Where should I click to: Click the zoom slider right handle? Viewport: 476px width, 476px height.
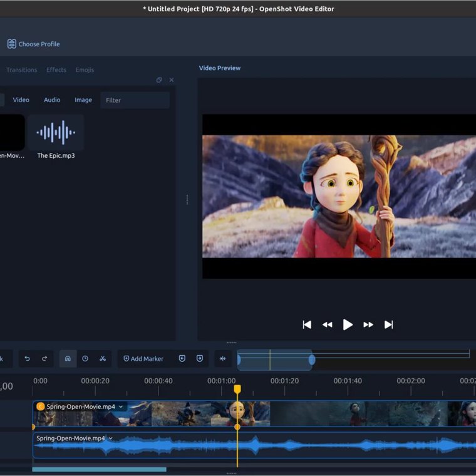312,360
